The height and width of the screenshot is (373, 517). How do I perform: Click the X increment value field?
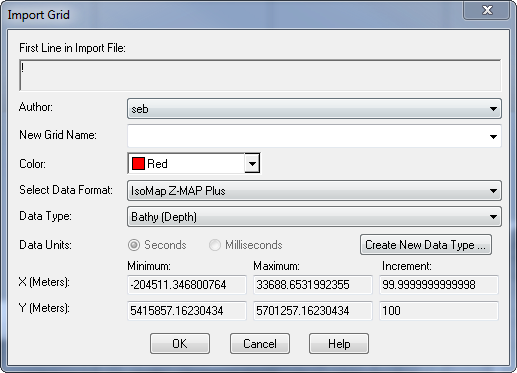point(439,285)
